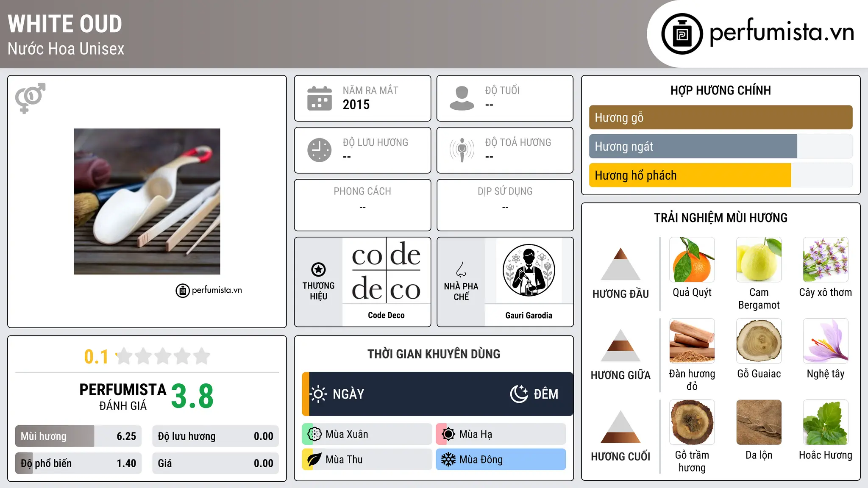Viewport: 868px width, 488px height.
Task: Click the clock icon beside Độ lưu hương
Action: [x=320, y=150]
